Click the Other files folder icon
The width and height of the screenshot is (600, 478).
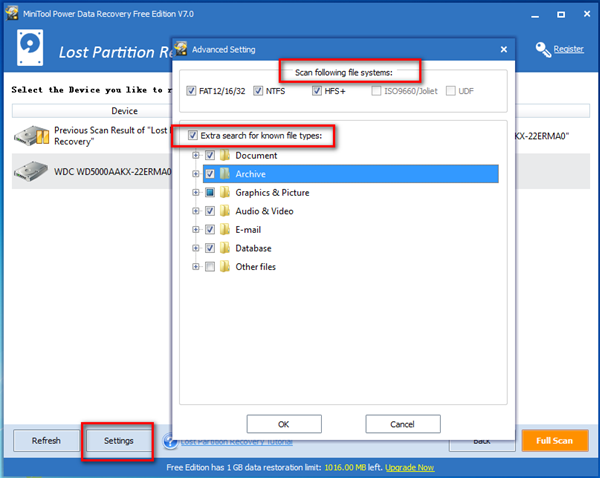(225, 266)
